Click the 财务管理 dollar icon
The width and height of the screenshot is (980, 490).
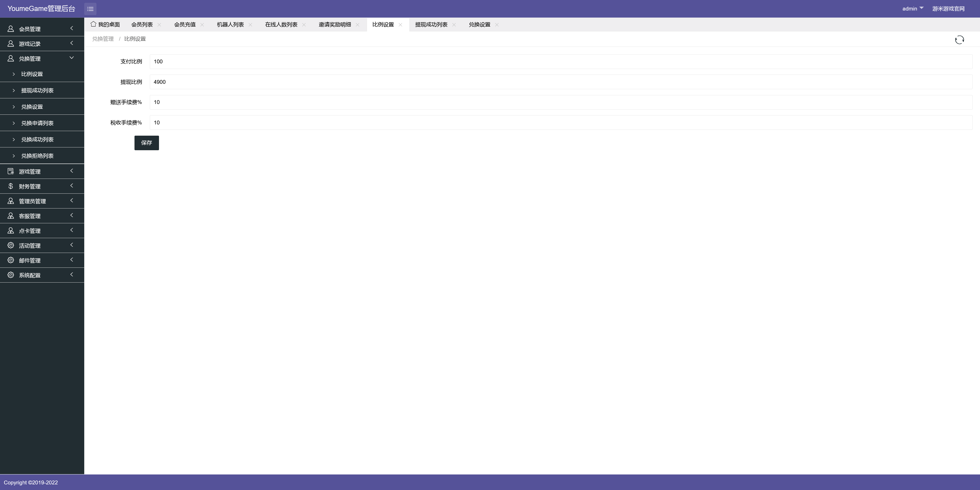tap(11, 186)
